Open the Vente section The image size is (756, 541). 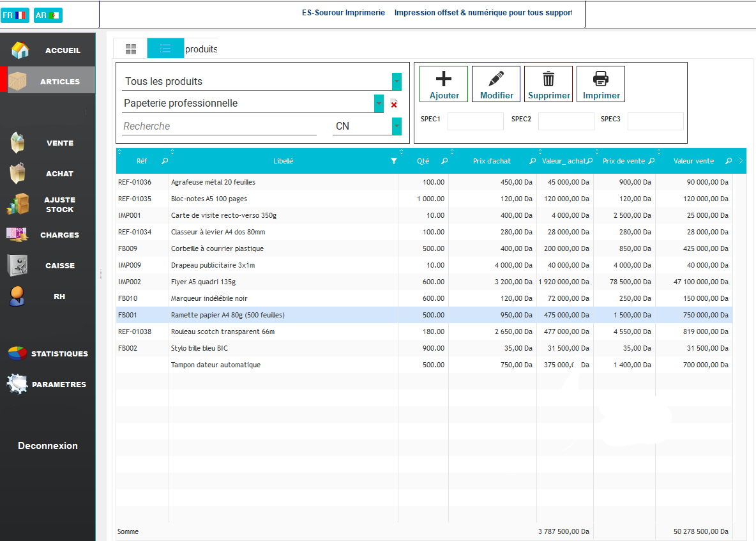(x=59, y=142)
